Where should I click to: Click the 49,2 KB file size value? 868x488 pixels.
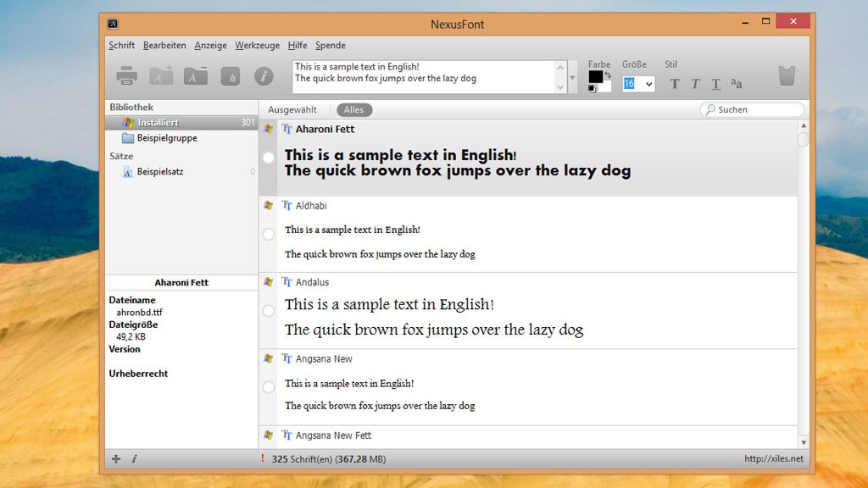point(131,336)
